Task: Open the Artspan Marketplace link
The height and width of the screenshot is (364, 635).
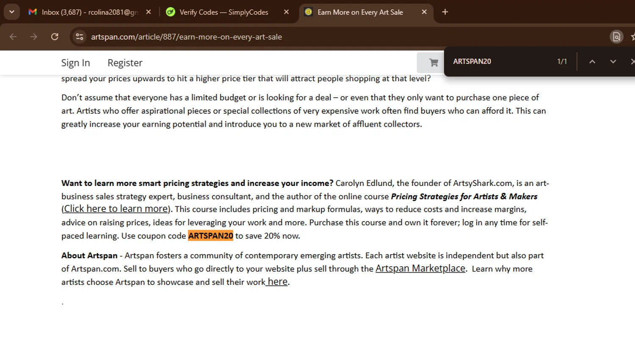Action: (420, 268)
